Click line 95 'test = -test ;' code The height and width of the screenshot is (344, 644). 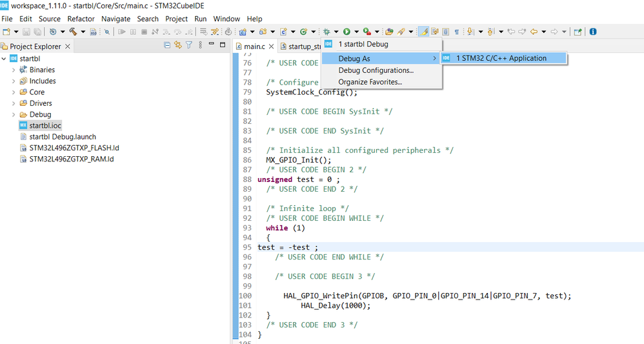[x=288, y=247]
